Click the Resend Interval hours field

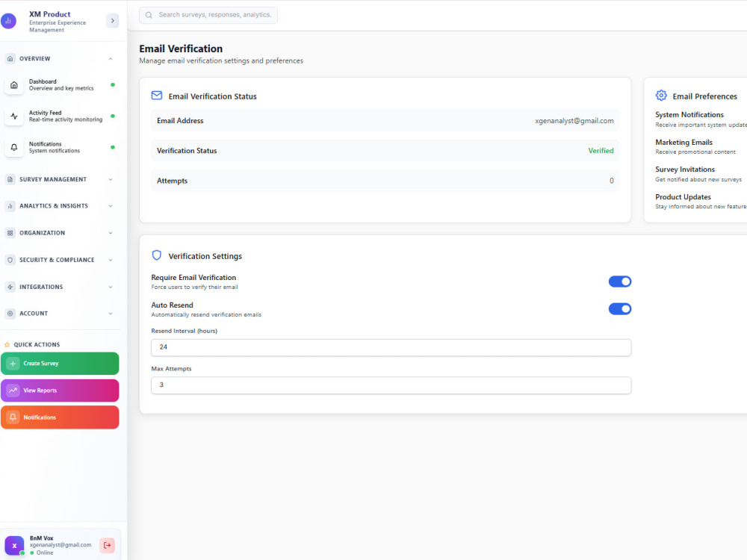(x=391, y=347)
